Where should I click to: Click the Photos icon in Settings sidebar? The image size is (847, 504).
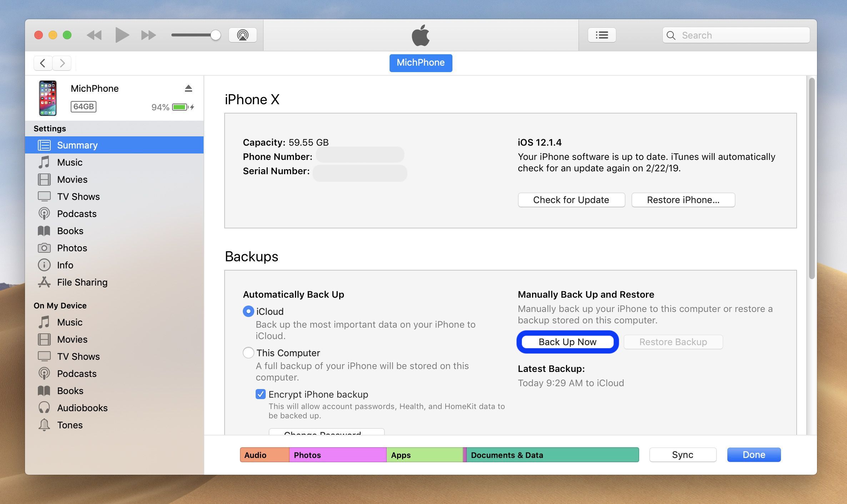pyautogui.click(x=45, y=247)
